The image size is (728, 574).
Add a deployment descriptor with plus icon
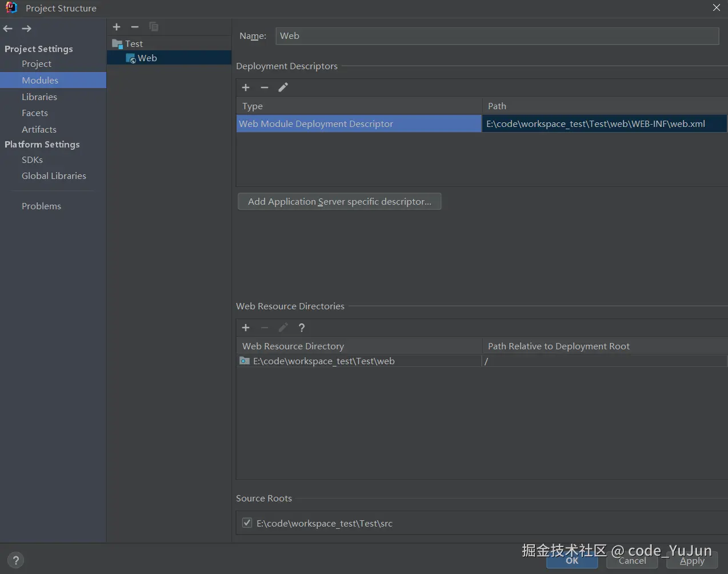coord(246,87)
